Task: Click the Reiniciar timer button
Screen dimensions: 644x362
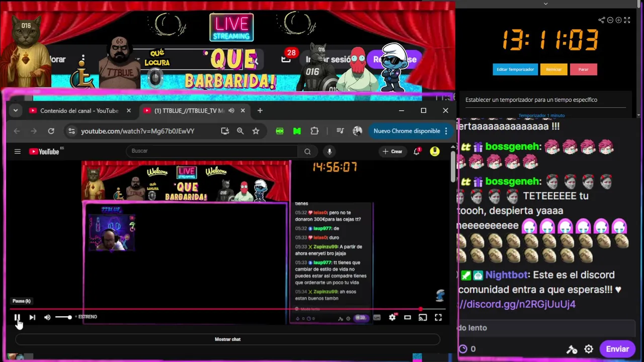Action: 553,69
